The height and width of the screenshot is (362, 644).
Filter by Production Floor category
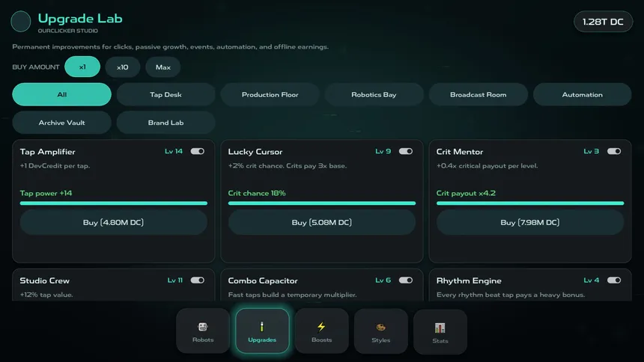click(x=270, y=94)
